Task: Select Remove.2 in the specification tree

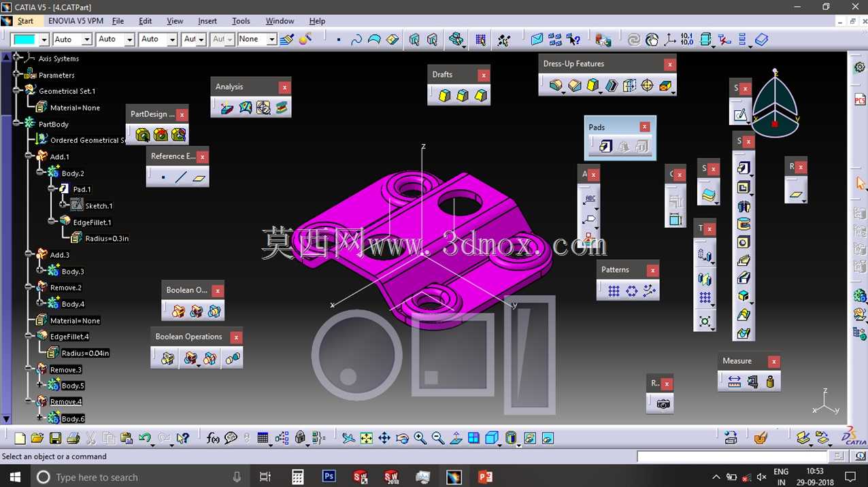Action: click(x=65, y=288)
